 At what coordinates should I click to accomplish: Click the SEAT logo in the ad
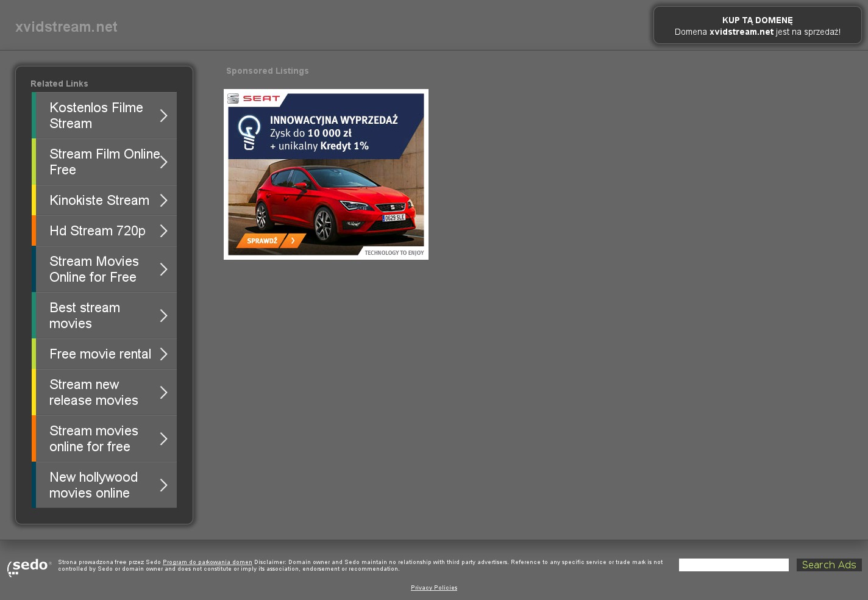(254, 99)
